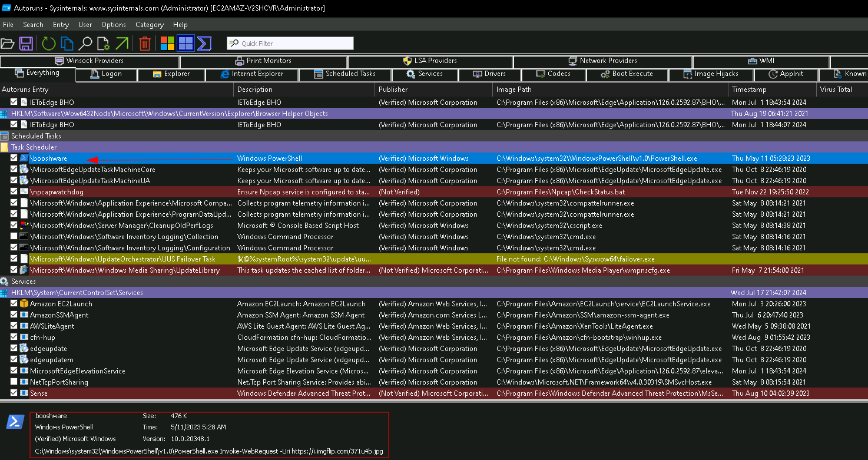Viewport: 868px width, 460px height.
Task: Click the red Delete trash icon
Action: [145, 43]
